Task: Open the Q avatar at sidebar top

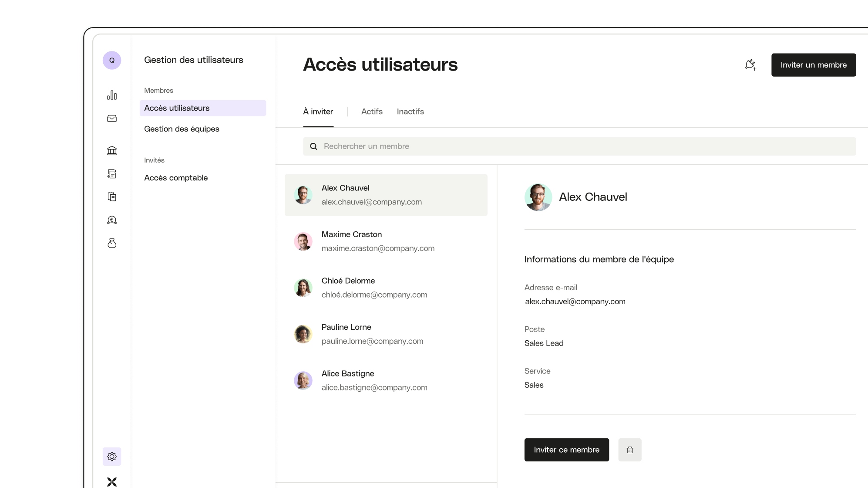Action: click(x=112, y=60)
